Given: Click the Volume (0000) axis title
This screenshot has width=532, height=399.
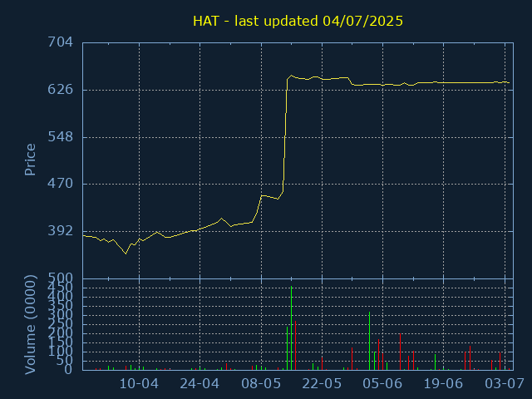Looking at the screenshot, I should click(x=30, y=325).
